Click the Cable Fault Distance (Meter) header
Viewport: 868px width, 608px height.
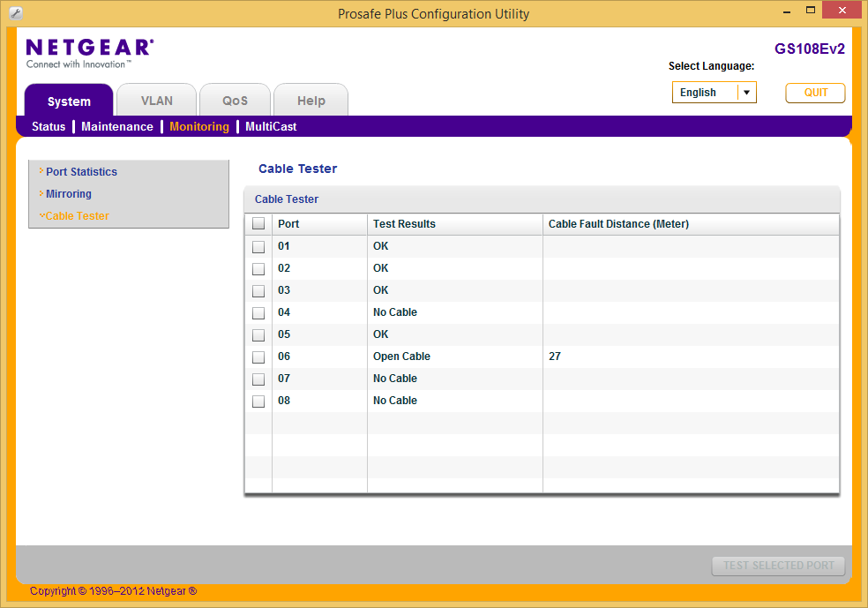[691, 224]
